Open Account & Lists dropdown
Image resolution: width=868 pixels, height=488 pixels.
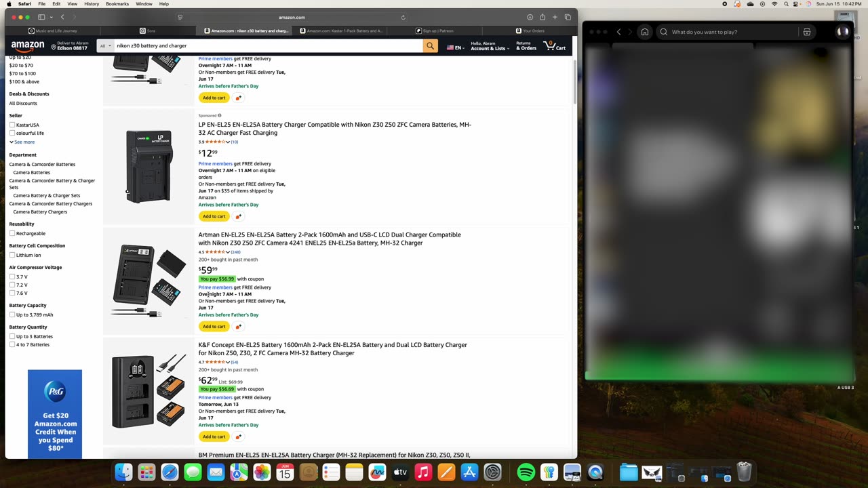tap(490, 45)
